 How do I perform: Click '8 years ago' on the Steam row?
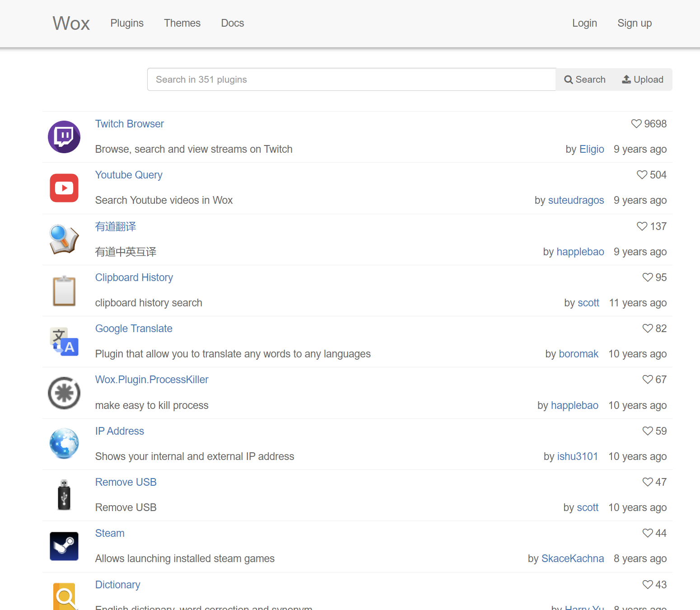click(640, 558)
